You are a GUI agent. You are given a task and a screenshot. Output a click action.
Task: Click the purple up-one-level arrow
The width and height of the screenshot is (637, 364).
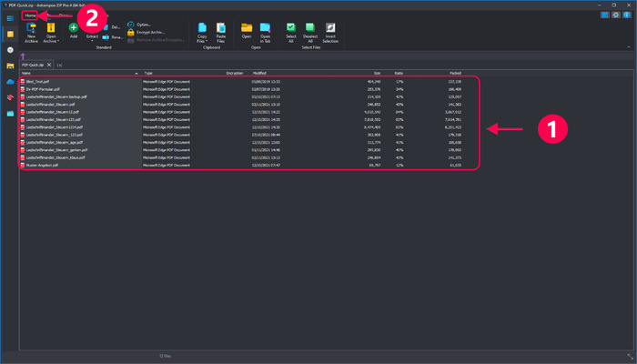tap(23, 56)
